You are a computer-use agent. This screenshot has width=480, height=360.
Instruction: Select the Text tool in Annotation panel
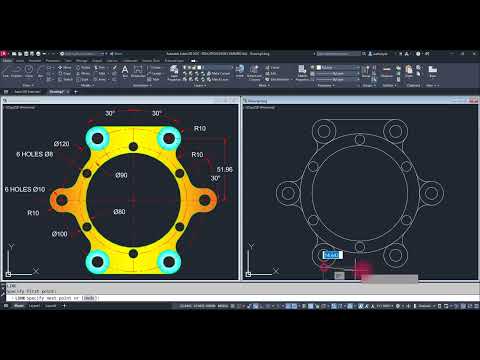coord(125,71)
